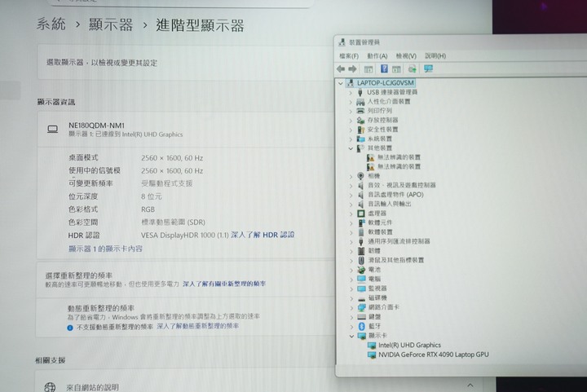Open the 動作(A) menu

(377, 55)
